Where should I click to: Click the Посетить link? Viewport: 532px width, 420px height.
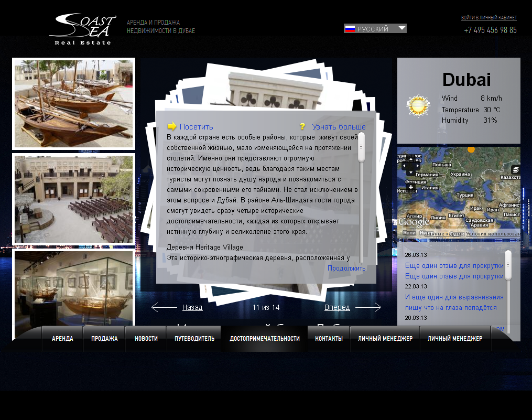click(196, 127)
